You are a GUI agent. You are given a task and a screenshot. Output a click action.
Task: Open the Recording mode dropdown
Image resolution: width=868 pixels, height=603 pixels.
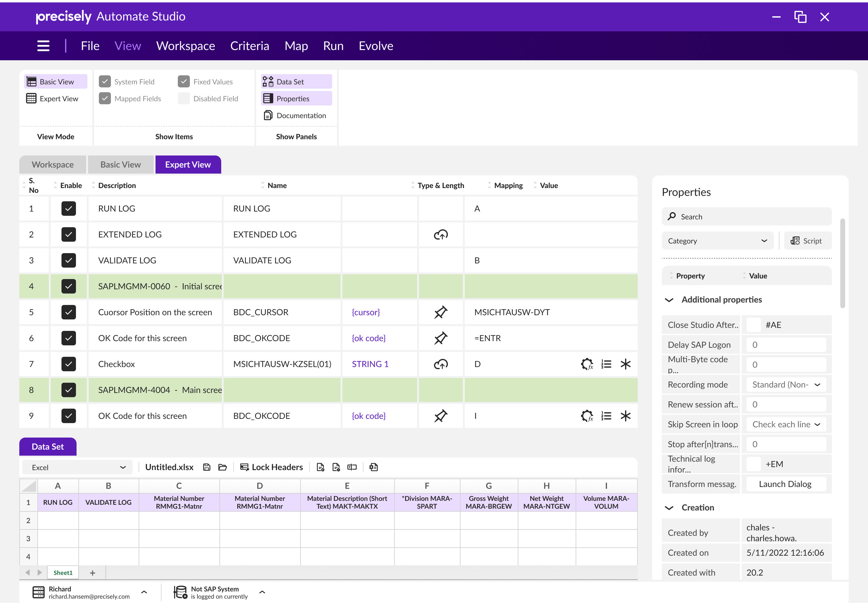point(786,385)
